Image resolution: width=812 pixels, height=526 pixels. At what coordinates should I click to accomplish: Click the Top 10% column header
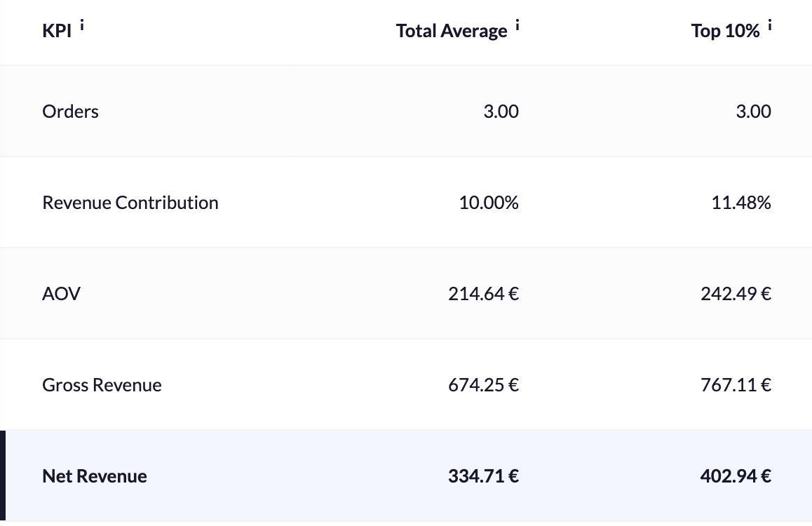pos(725,32)
